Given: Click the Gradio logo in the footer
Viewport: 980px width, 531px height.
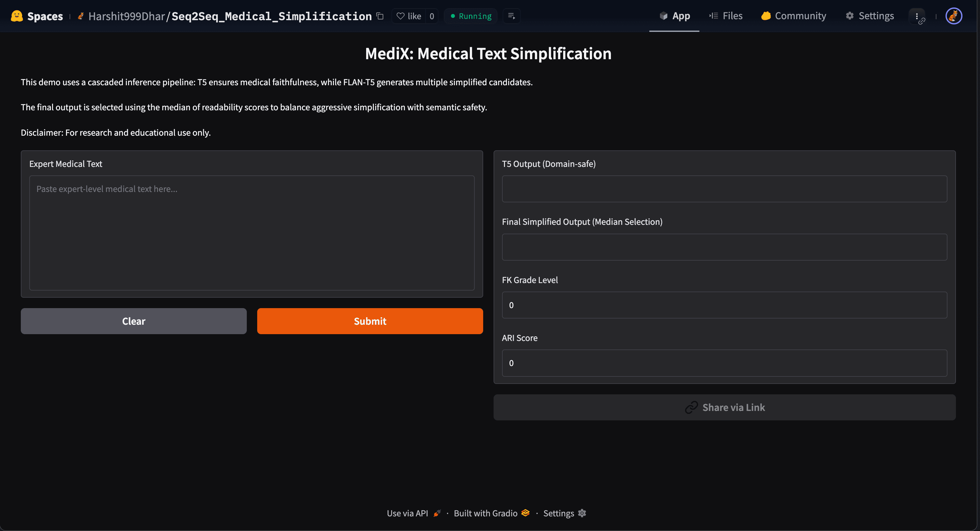Looking at the screenshot, I should tap(525, 513).
